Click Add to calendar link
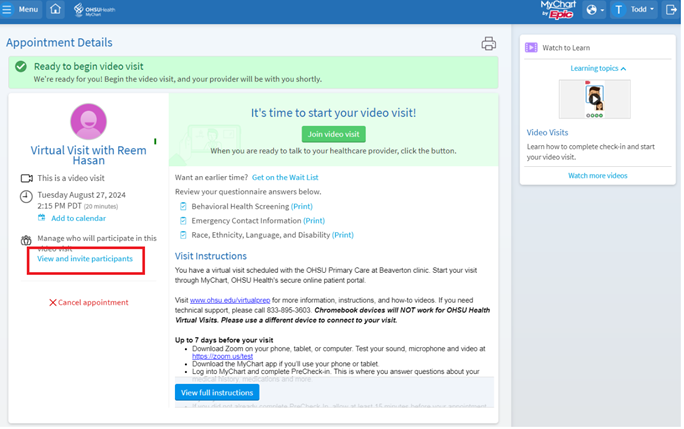Image resolution: width=684 pixels, height=429 pixels. pyautogui.click(x=78, y=218)
